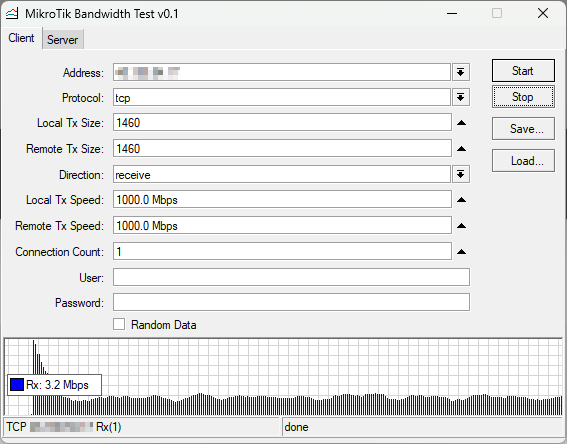The width and height of the screenshot is (567, 444).
Task: Click the Rx: 3.2 Mbps legend text
Action: click(x=57, y=385)
